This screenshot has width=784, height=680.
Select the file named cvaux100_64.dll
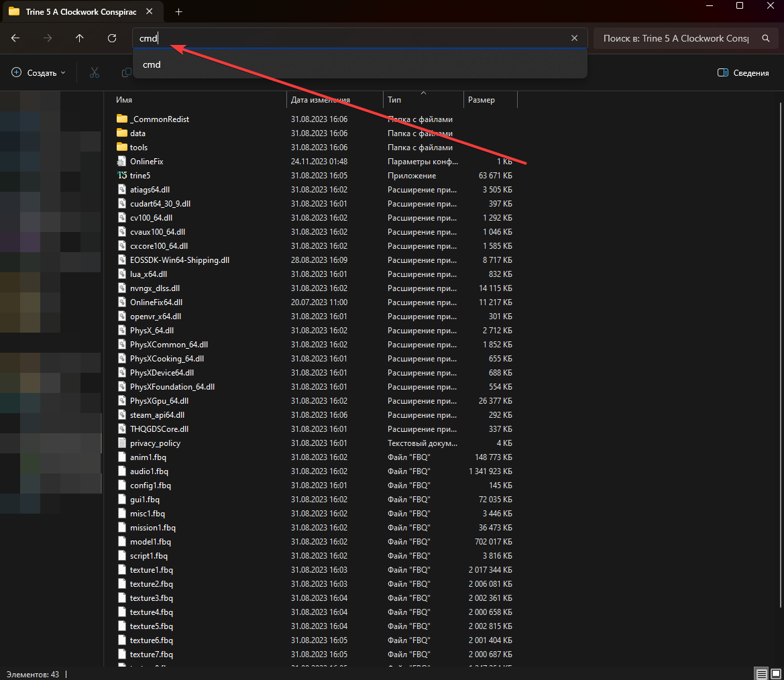158,231
